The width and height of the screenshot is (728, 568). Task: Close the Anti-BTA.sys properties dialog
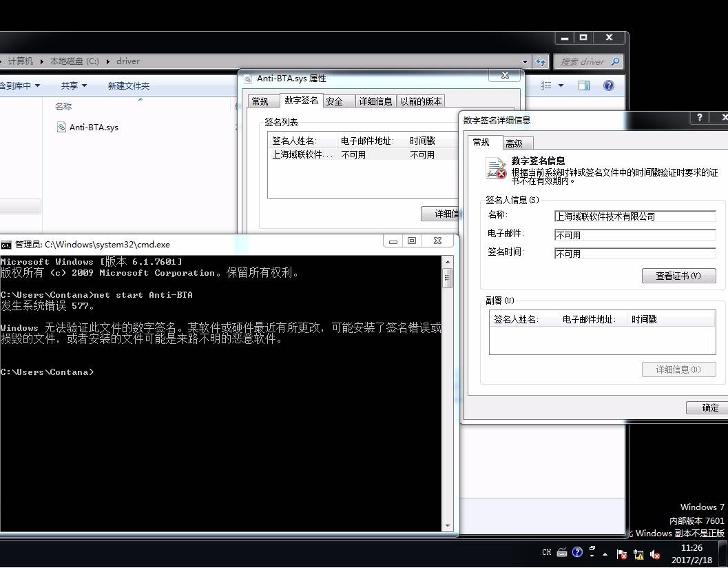(505, 76)
